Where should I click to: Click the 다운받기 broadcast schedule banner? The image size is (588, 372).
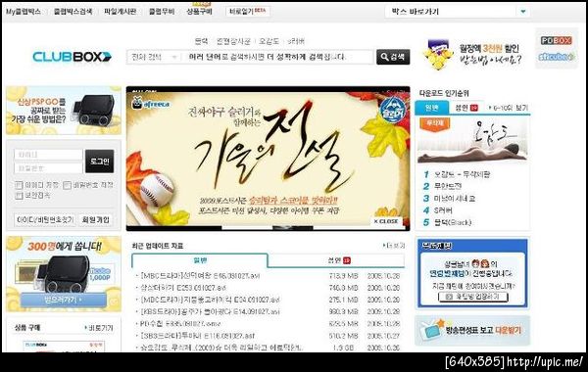[472, 330]
